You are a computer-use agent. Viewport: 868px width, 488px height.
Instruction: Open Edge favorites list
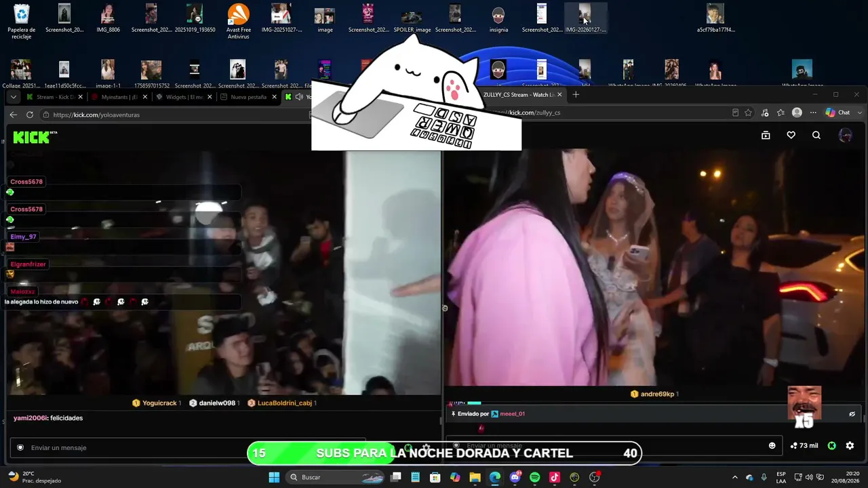781,113
